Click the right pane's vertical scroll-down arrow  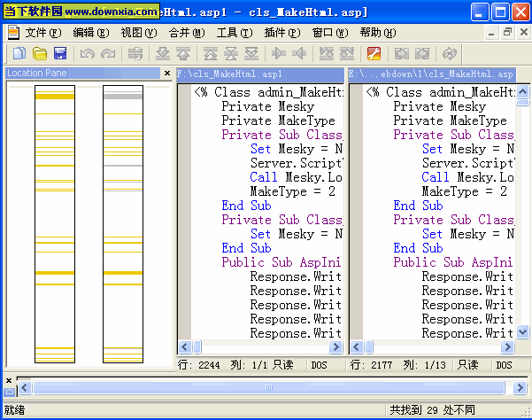523,331
